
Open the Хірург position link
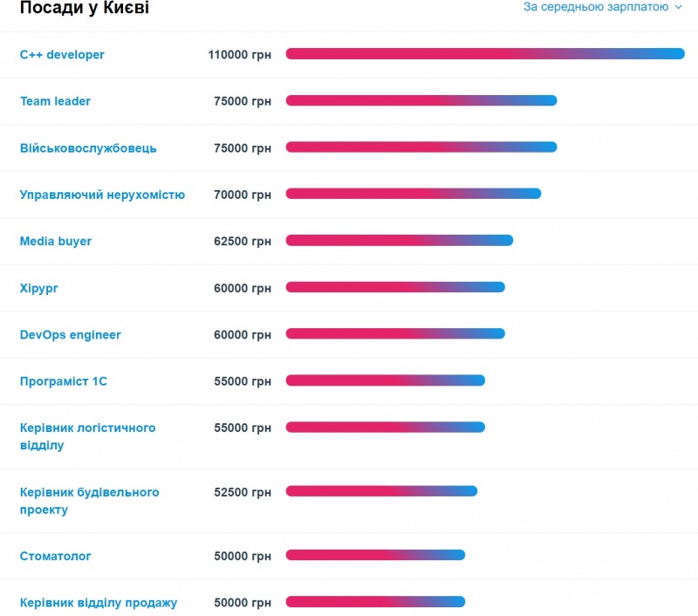click(x=38, y=288)
